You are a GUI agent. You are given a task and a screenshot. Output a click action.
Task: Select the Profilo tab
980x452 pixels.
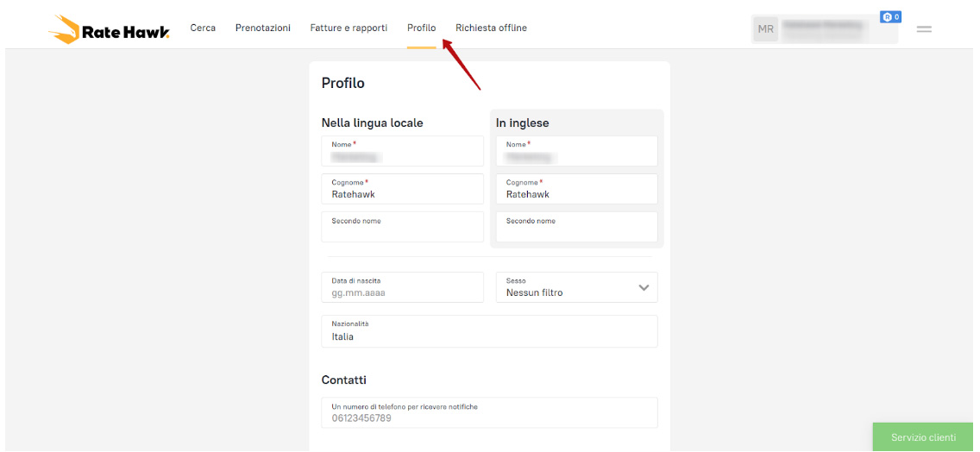pos(421,28)
